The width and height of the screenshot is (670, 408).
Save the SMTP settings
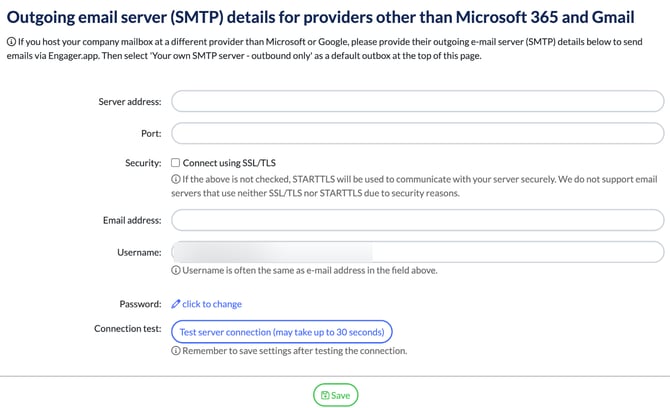pos(335,395)
